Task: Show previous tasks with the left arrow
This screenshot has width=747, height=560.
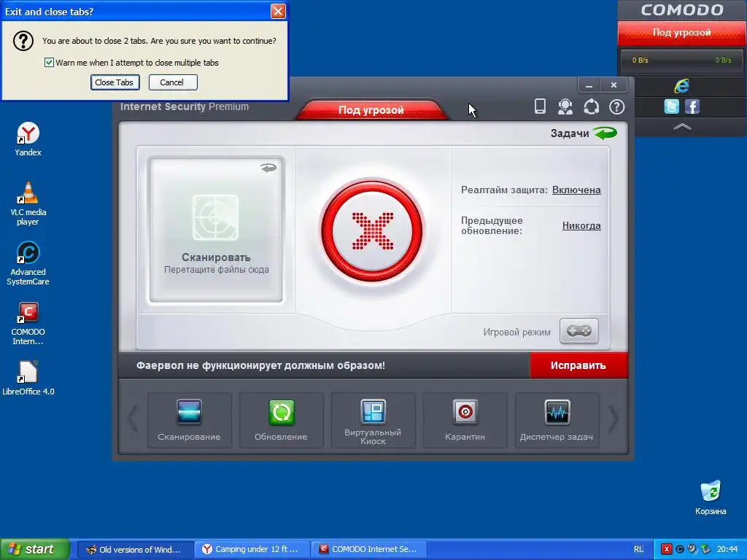Action: [x=133, y=419]
